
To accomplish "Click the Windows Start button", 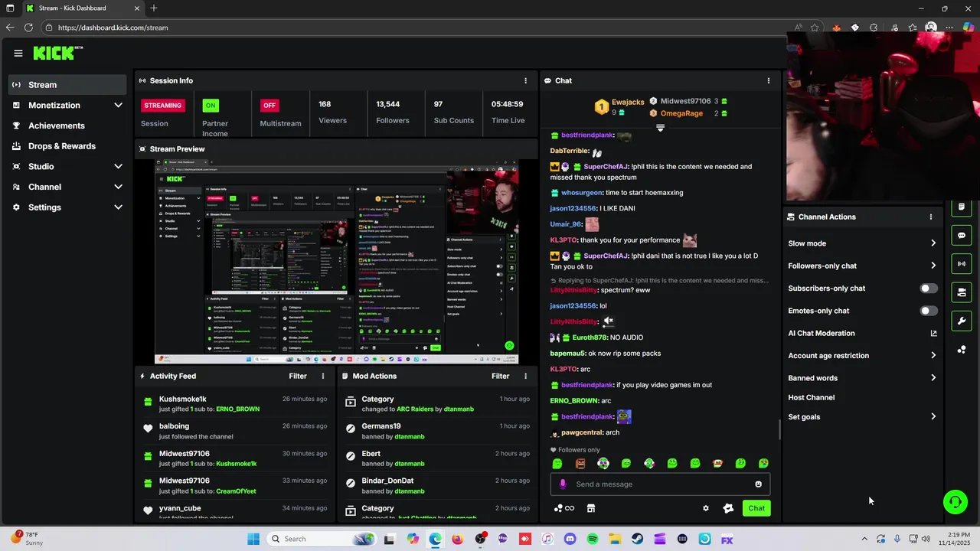I will point(253,539).
